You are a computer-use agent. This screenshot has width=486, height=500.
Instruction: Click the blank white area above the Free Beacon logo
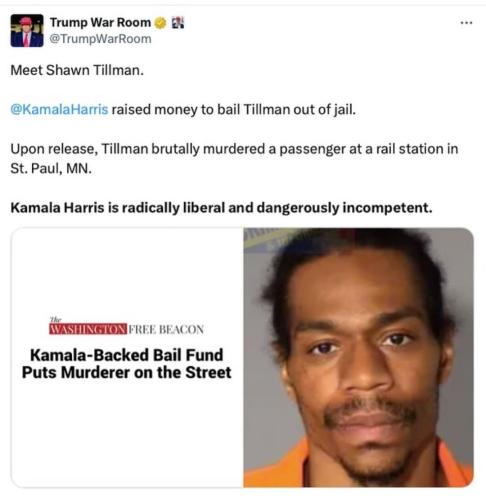point(127,272)
